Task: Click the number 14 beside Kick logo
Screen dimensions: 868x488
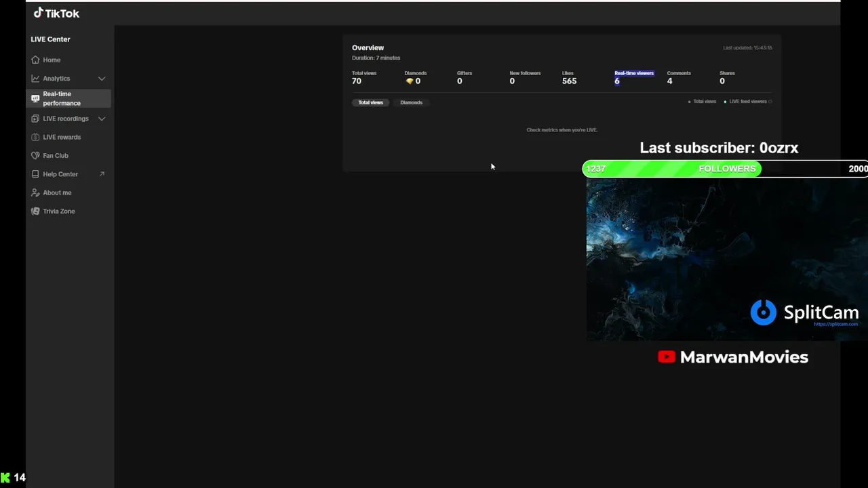Action: click(x=20, y=478)
